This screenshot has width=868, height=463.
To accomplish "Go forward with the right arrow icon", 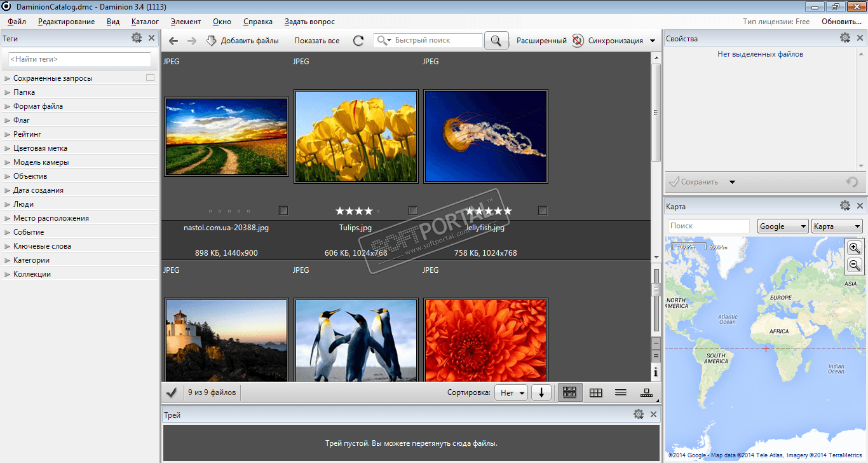I will (191, 41).
